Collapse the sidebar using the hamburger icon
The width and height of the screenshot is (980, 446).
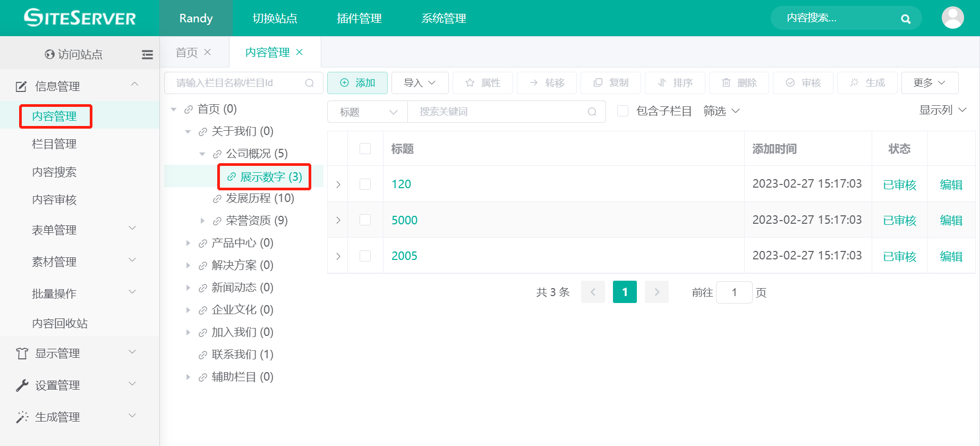tap(147, 54)
